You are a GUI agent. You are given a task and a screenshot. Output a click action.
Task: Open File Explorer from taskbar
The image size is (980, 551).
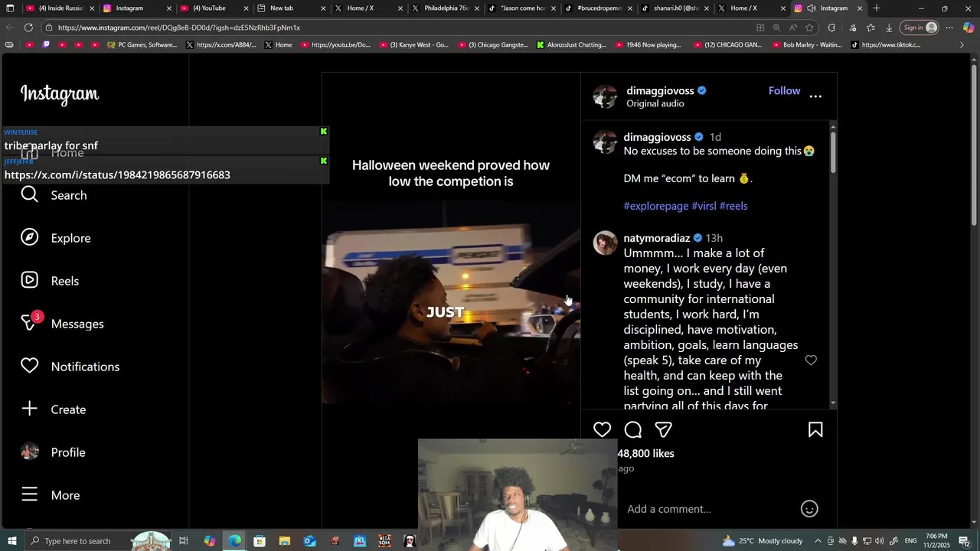(284, 541)
